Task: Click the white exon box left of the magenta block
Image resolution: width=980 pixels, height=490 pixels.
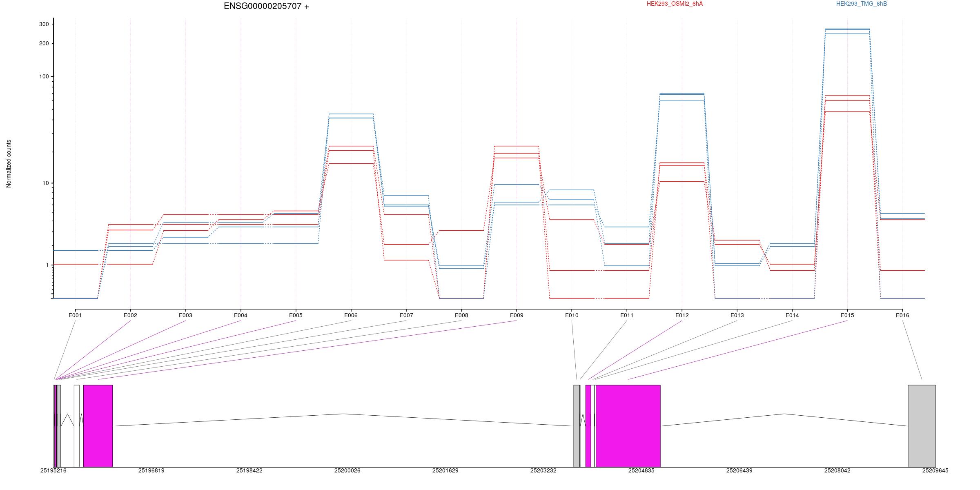Action: tap(77, 426)
